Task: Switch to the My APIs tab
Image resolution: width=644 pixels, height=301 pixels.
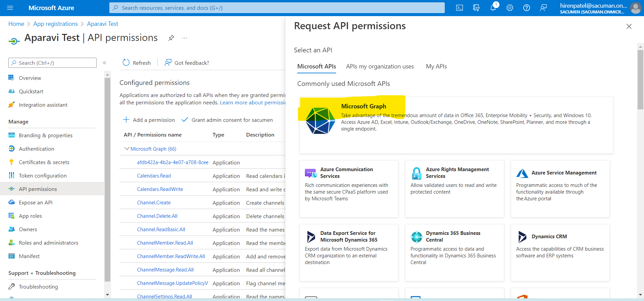Action: tap(436, 66)
